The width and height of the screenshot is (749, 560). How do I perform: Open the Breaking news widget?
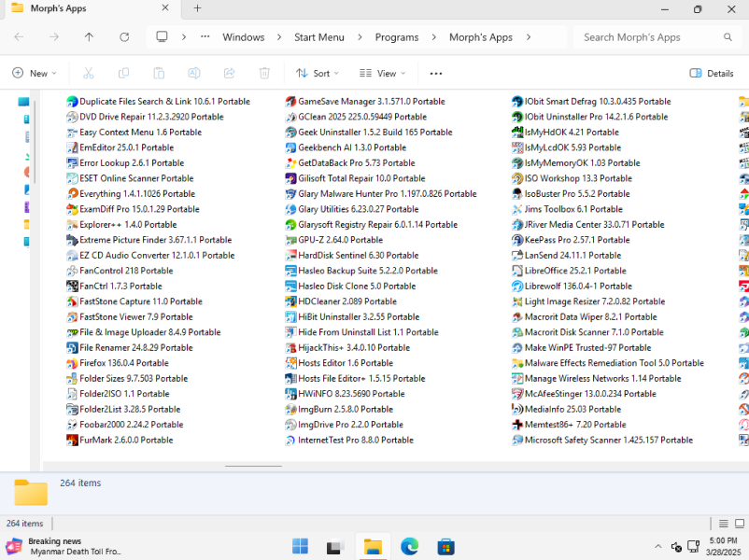[64, 546]
